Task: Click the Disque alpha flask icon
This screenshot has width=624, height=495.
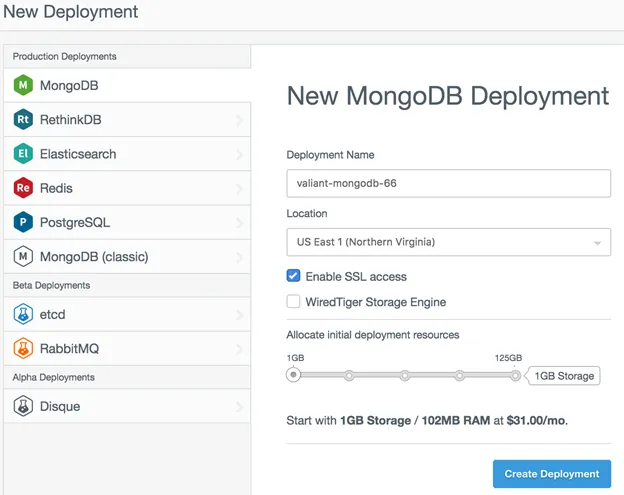Action: 23,406
